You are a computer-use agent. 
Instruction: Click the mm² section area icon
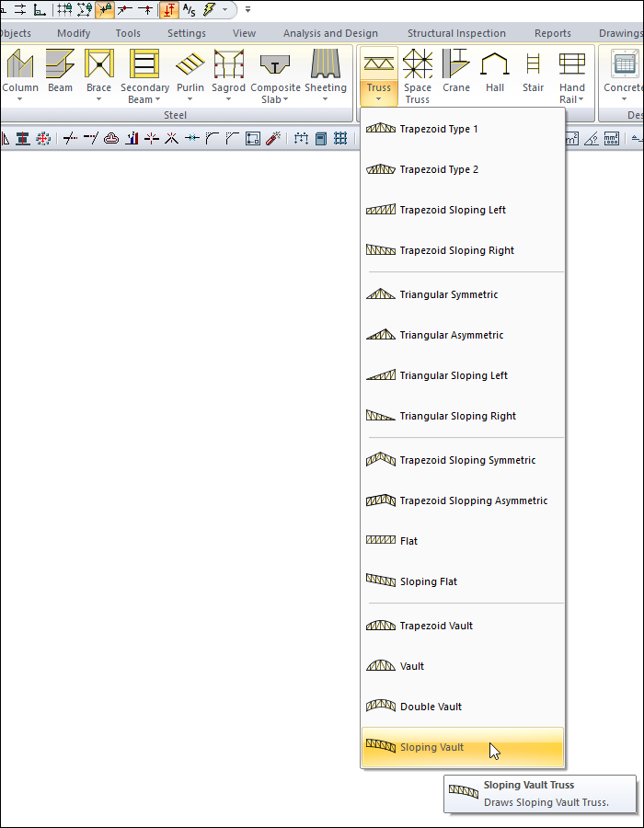pos(611,138)
